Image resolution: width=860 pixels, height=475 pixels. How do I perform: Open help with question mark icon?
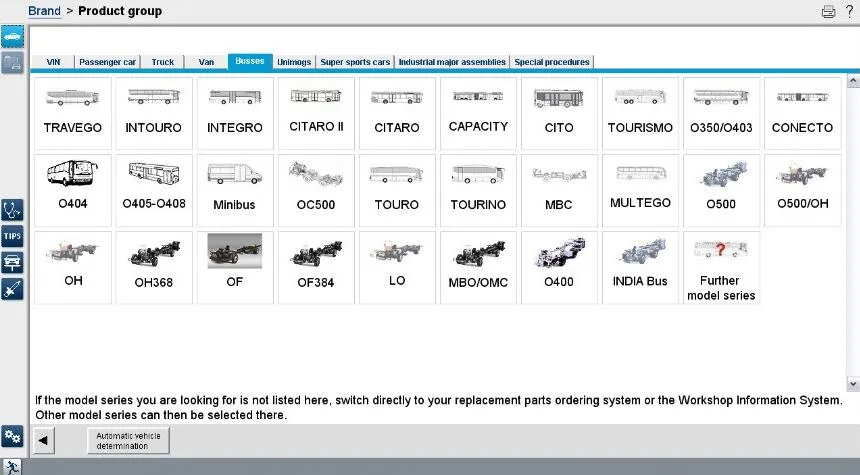pyautogui.click(x=849, y=11)
